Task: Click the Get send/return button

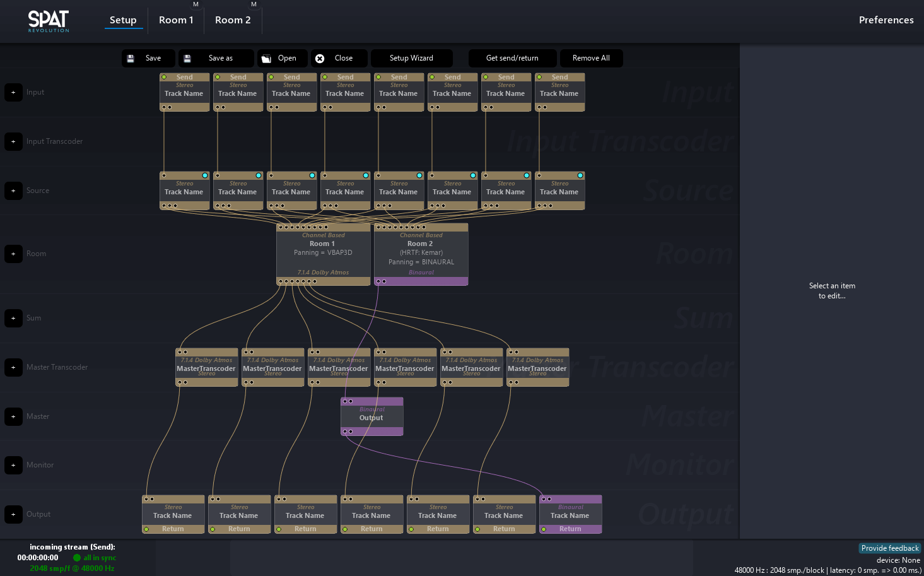Action: 512,58
